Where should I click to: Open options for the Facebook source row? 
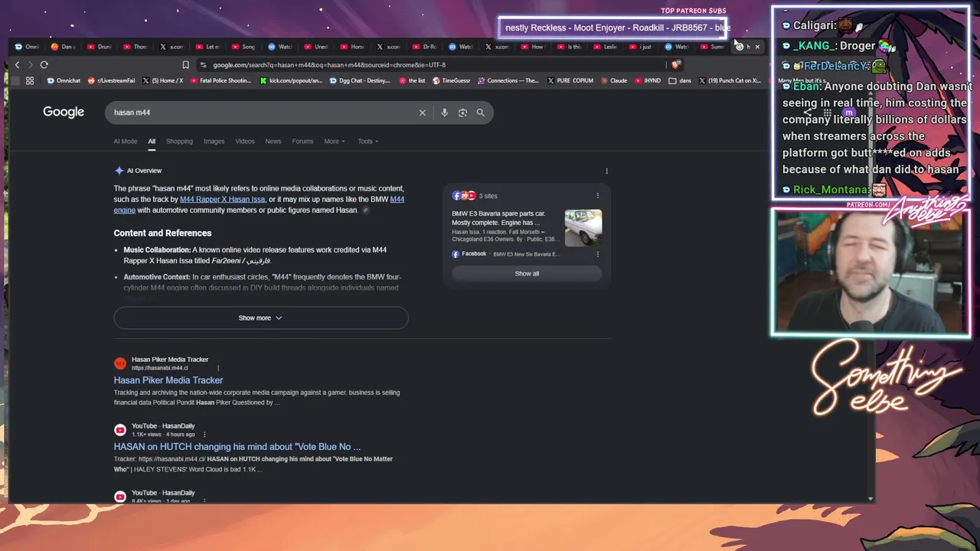tap(598, 254)
